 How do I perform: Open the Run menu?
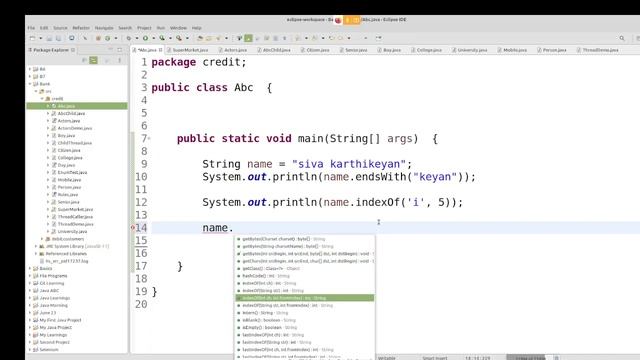click(161, 28)
